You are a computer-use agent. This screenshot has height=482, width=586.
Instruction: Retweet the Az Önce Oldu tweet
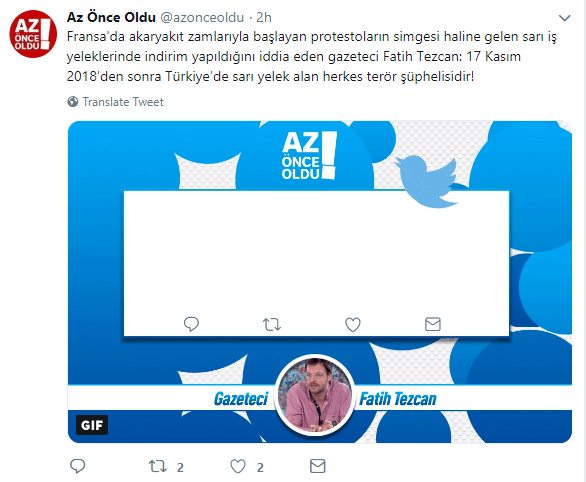point(158,466)
